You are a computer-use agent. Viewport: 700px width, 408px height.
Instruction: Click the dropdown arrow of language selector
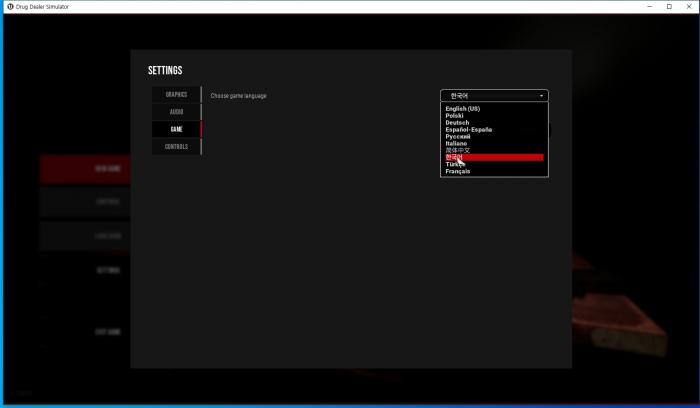(541, 96)
